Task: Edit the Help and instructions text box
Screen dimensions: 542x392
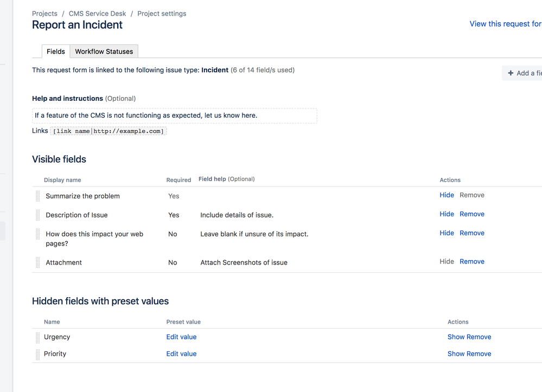Action: click(x=175, y=115)
